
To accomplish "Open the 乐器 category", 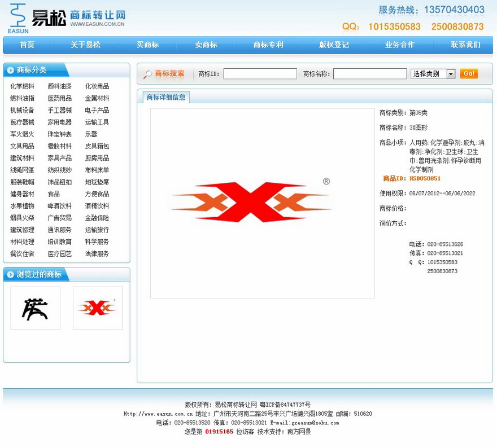I will [x=91, y=134].
